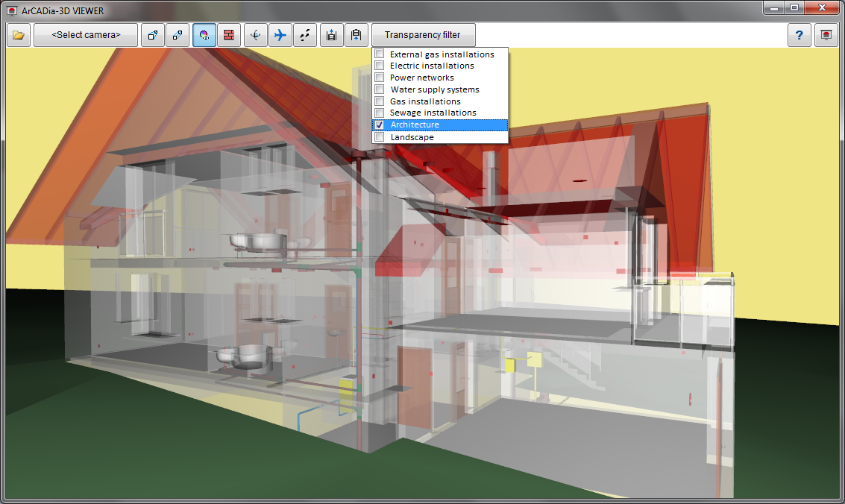The height and width of the screenshot is (504, 845).
Task: Select Sewage installations in the filter list
Action: [x=433, y=113]
